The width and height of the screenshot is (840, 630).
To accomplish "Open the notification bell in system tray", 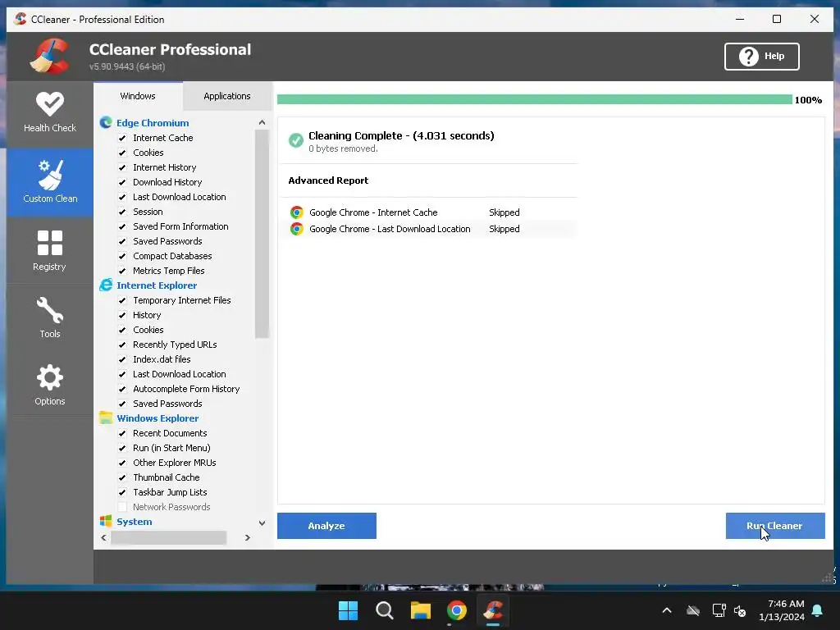I will pos(818,610).
